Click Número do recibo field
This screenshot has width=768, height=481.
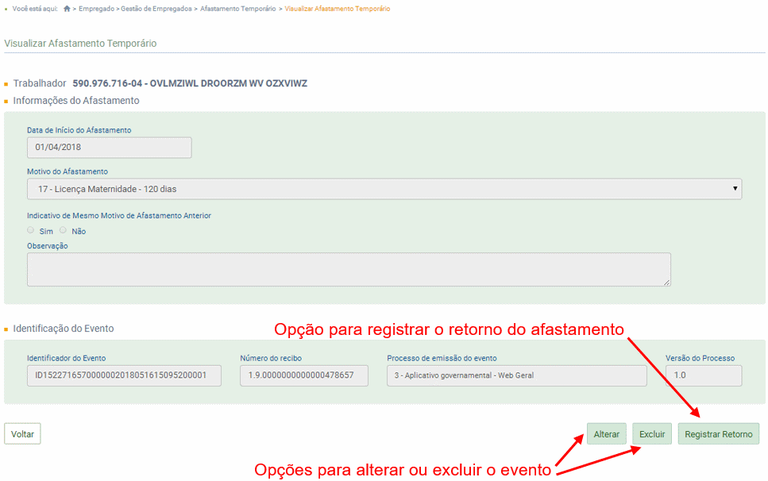[304, 376]
